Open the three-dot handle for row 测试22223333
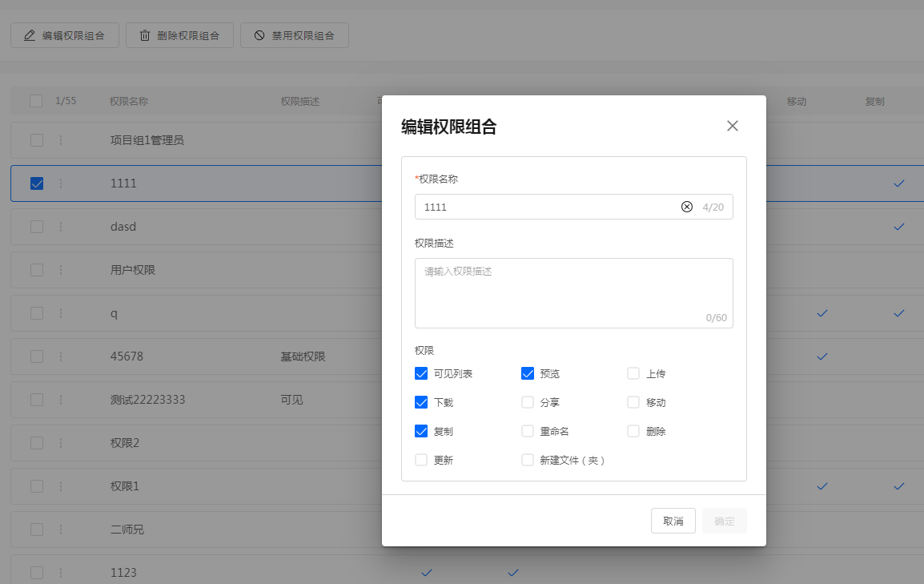The image size is (924, 584). click(x=61, y=400)
